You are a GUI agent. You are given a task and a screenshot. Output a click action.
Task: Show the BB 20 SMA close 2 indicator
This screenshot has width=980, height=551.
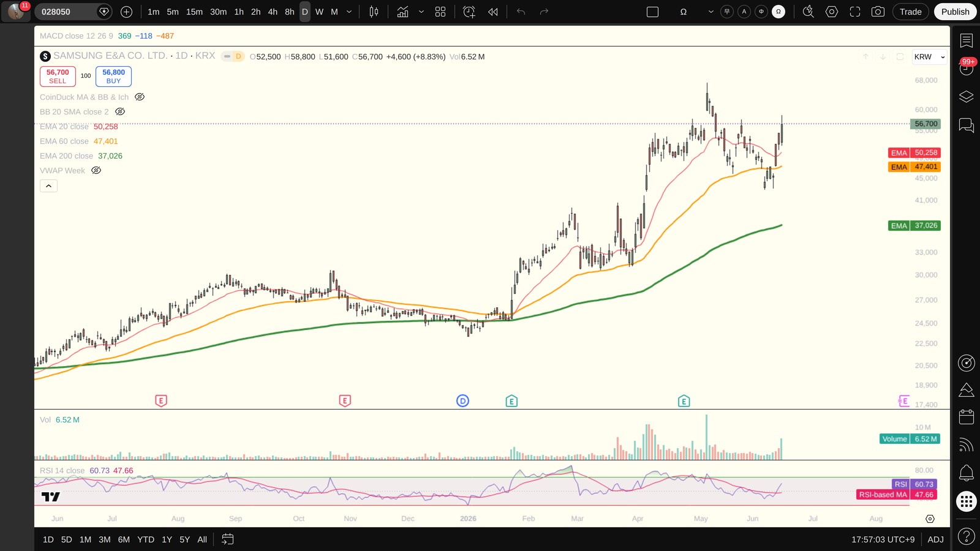coord(120,111)
